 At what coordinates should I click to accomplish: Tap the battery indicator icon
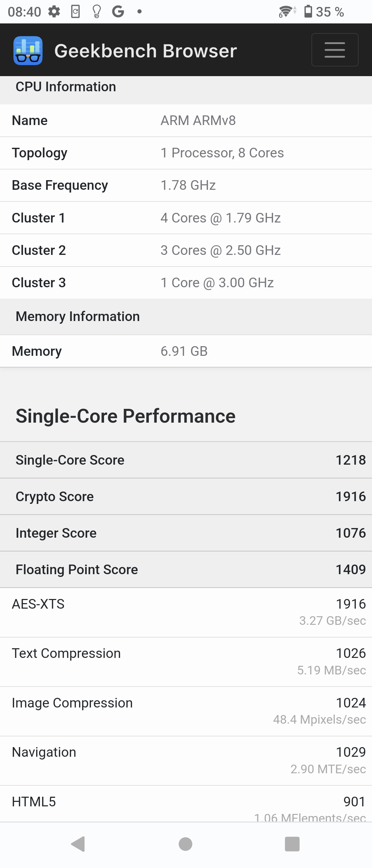pos(308,11)
